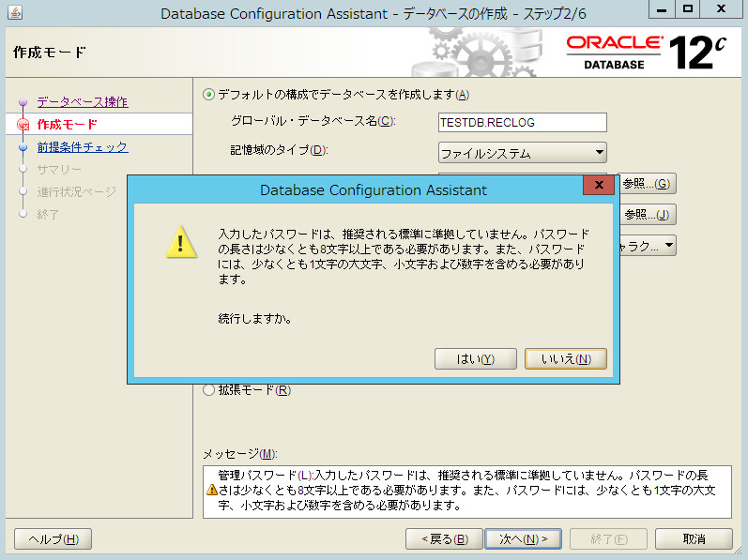Click the 進行状況ページ step label
This screenshot has height=560, width=748.
click(x=77, y=191)
